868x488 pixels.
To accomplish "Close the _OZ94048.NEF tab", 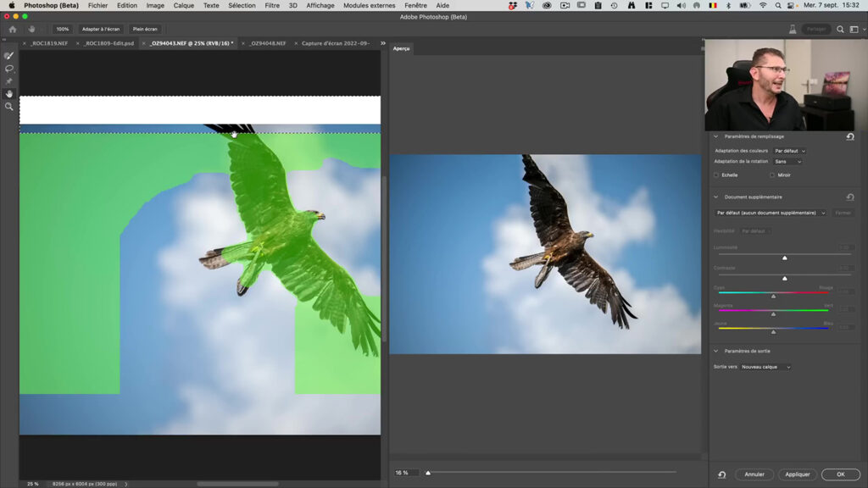I will [x=243, y=43].
